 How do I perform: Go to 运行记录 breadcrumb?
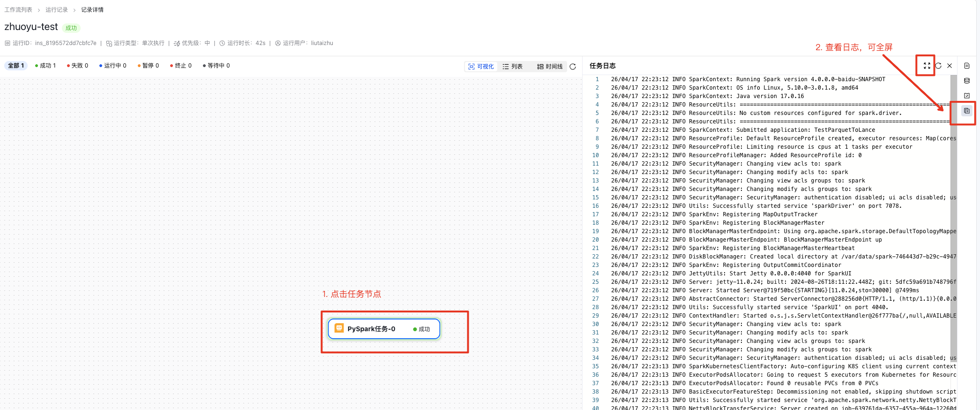57,10
